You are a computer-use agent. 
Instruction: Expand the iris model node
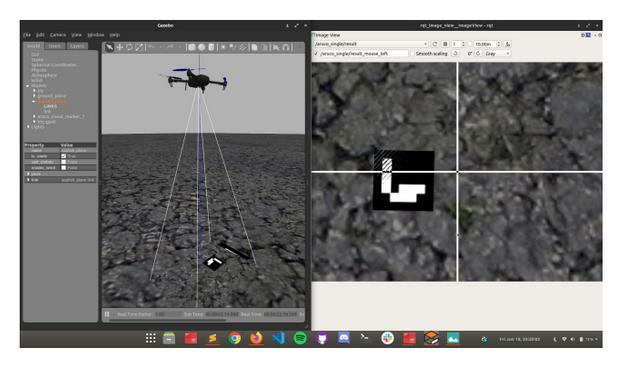(34, 91)
